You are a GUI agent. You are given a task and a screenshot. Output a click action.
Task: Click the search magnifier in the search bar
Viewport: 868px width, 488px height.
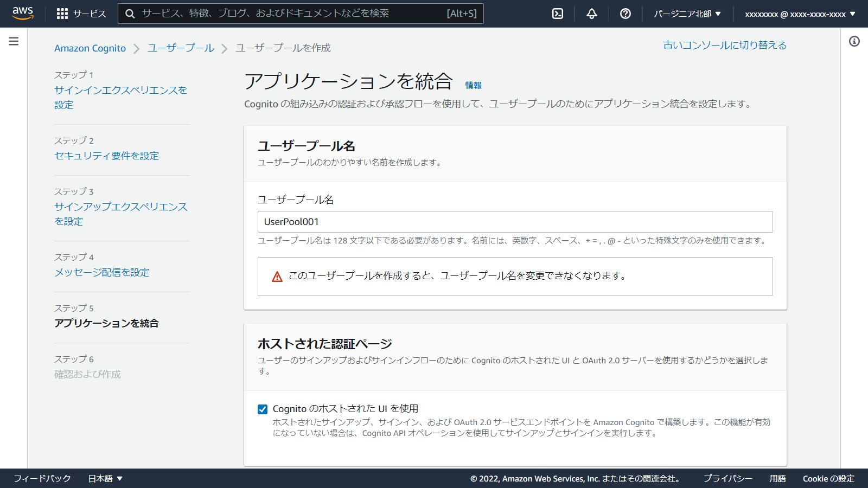click(130, 14)
